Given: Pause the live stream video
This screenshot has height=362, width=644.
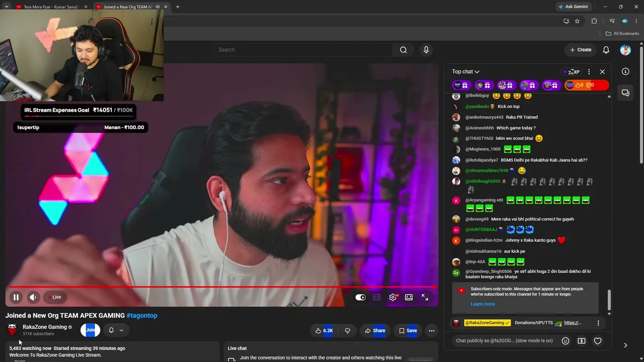Looking at the screenshot, I should (16, 297).
